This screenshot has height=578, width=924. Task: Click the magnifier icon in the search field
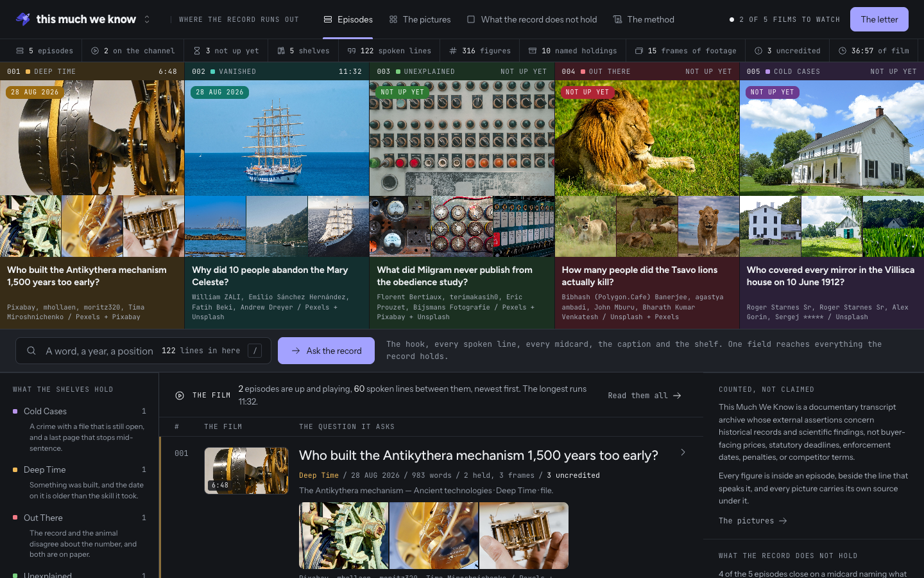click(x=31, y=351)
